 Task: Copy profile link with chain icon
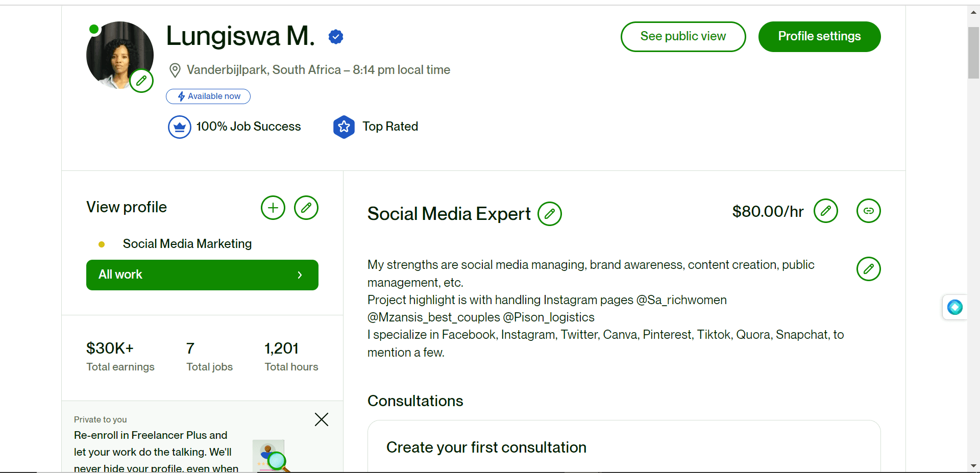coord(869,211)
